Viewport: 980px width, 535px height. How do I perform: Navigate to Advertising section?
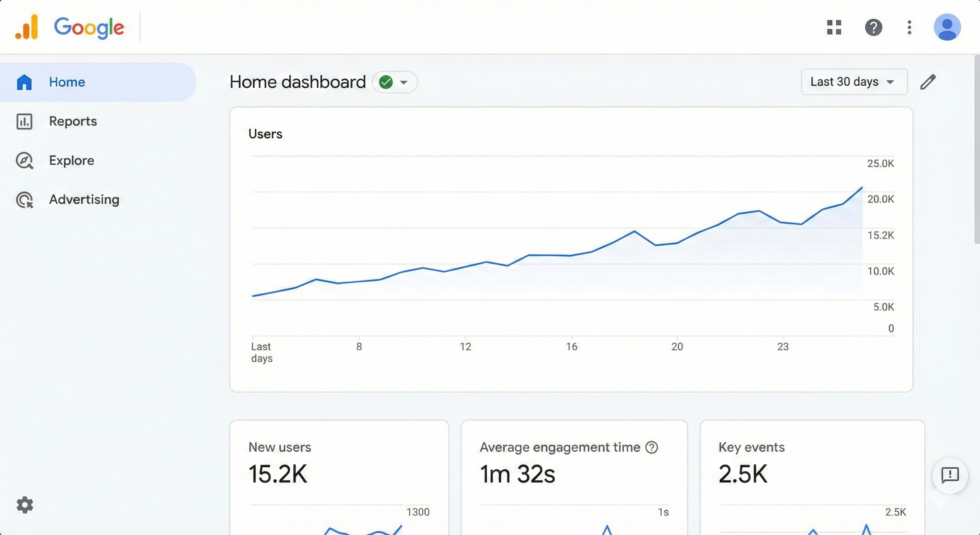[x=84, y=200]
